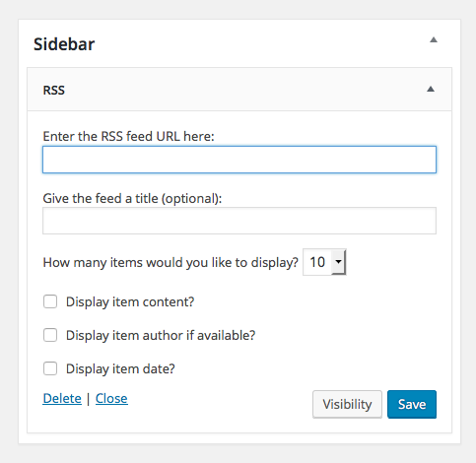Image resolution: width=476 pixels, height=463 pixels.
Task: Collapse the RSS widget with its triangle arrow
Action: (431, 90)
